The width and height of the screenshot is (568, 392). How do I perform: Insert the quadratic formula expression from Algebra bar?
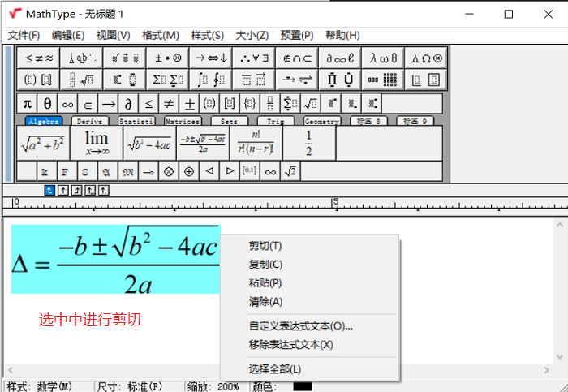point(203,144)
